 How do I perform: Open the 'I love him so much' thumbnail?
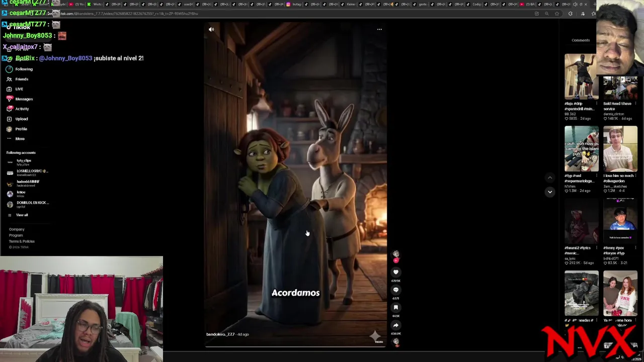coord(620,149)
